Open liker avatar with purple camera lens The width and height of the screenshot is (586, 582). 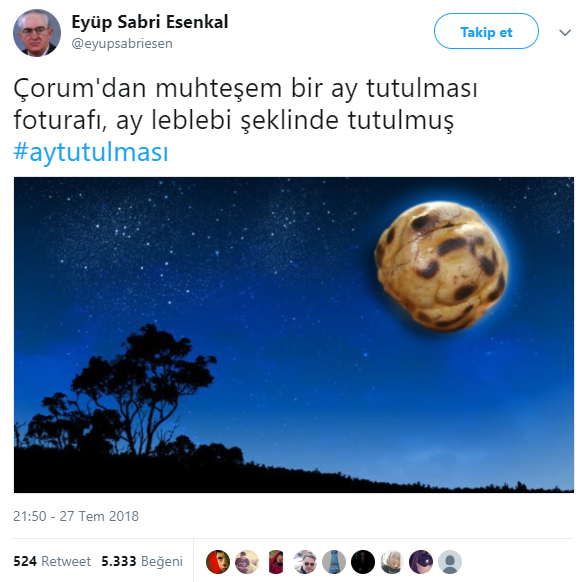tap(421, 562)
